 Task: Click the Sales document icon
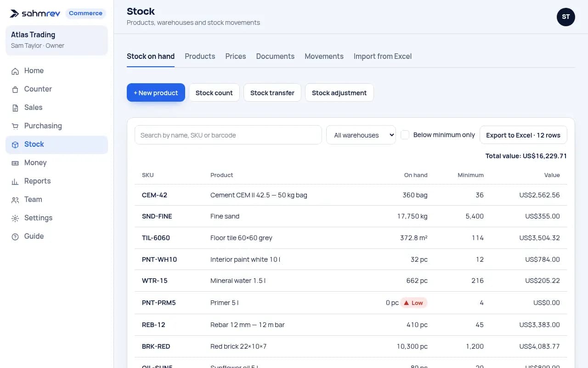[x=15, y=108]
